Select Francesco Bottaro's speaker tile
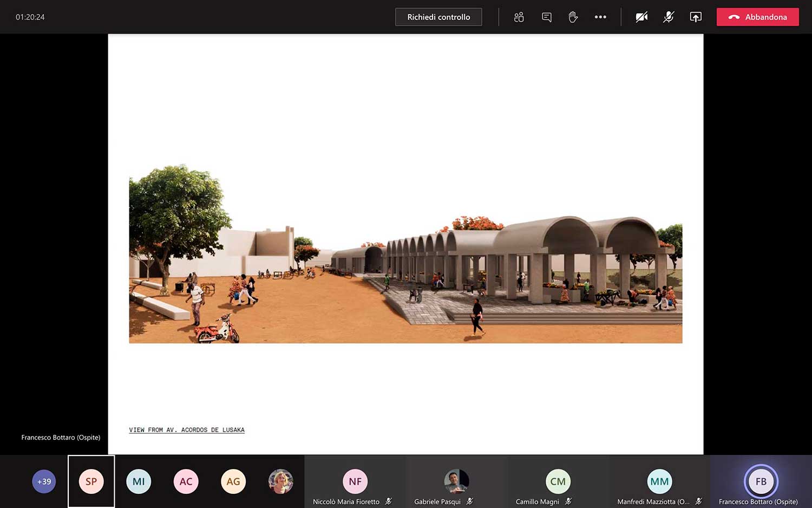 click(x=761, y=481)
